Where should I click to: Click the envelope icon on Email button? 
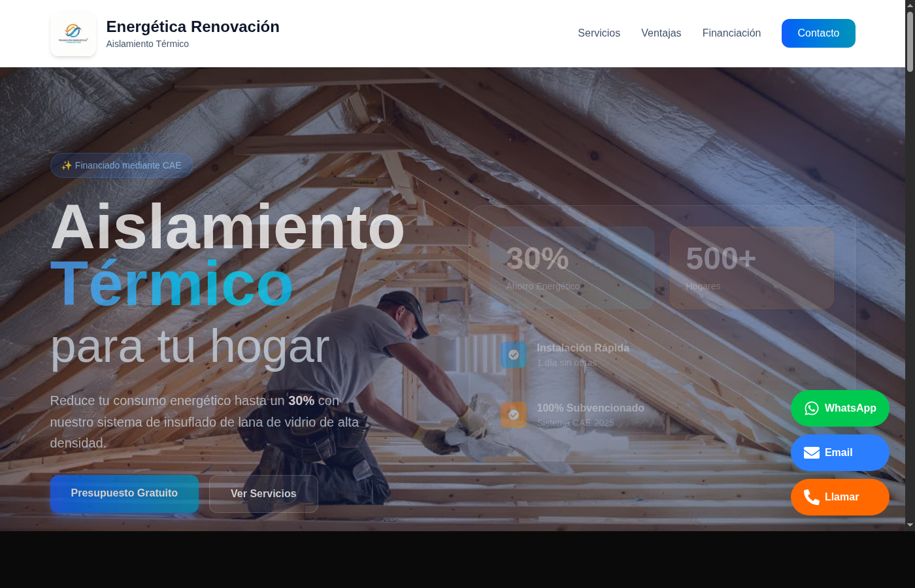811,452
